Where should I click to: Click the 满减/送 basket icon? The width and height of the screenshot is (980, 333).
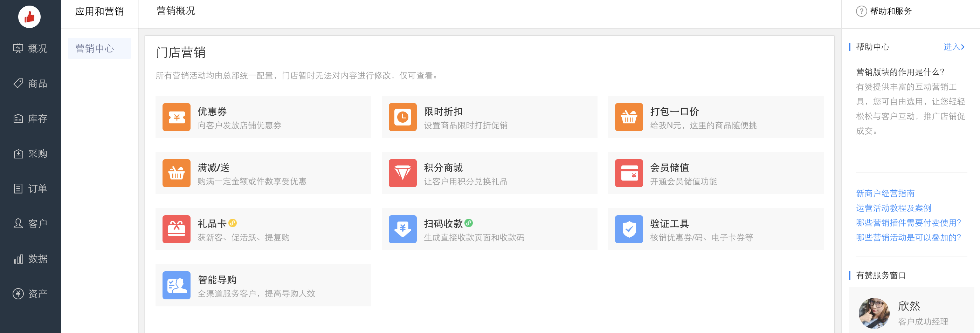pos(177,173)
